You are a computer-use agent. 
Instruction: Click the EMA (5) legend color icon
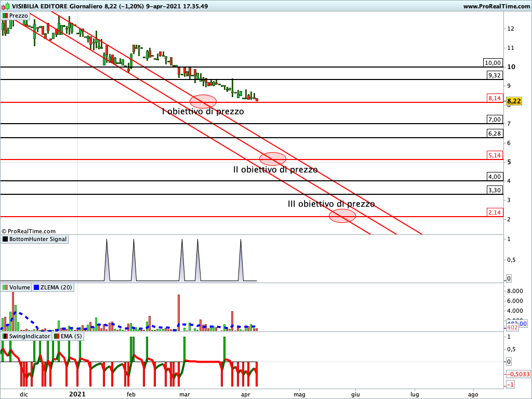tap(56, 336)
